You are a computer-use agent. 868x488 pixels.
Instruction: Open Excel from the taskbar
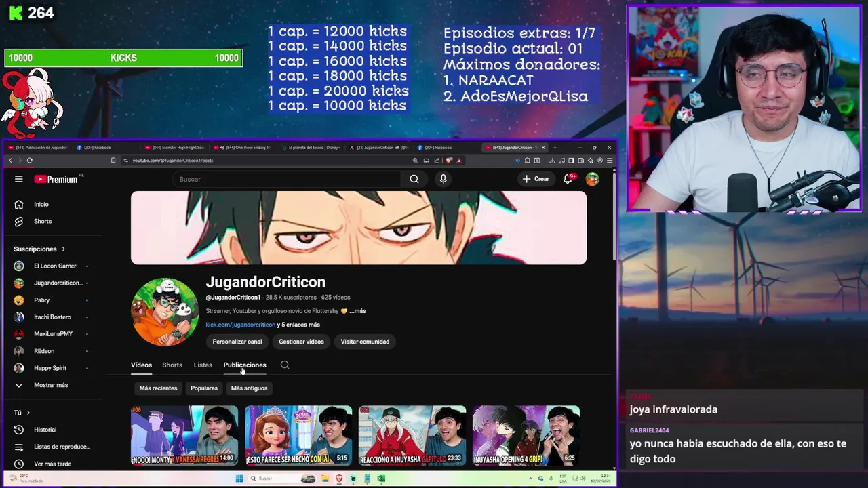click(x=381, y=479)
